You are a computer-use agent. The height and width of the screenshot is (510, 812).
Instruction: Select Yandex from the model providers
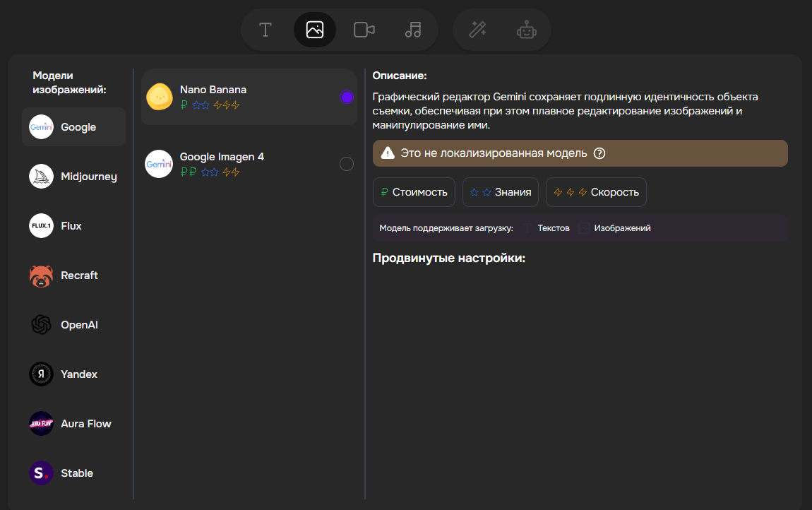(79, 374)
